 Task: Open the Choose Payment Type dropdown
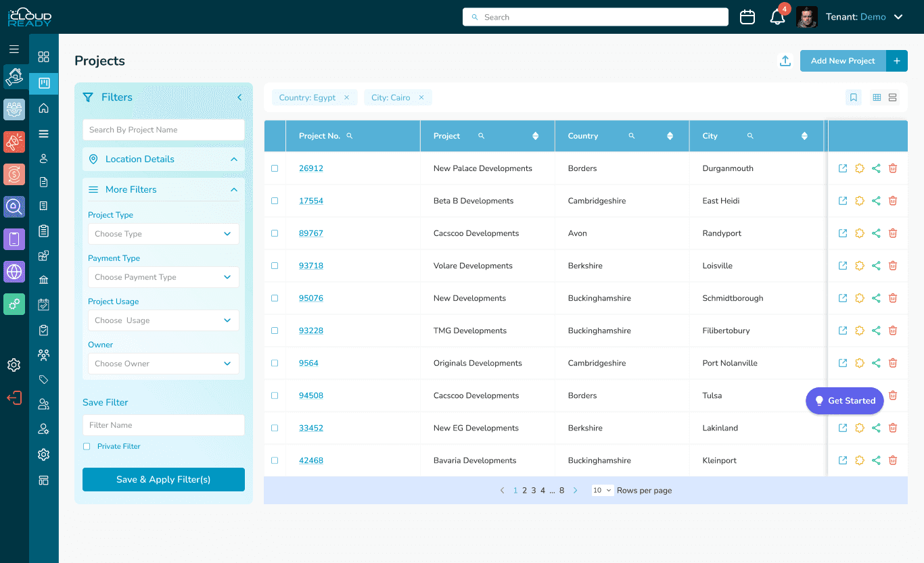(163, 277)
